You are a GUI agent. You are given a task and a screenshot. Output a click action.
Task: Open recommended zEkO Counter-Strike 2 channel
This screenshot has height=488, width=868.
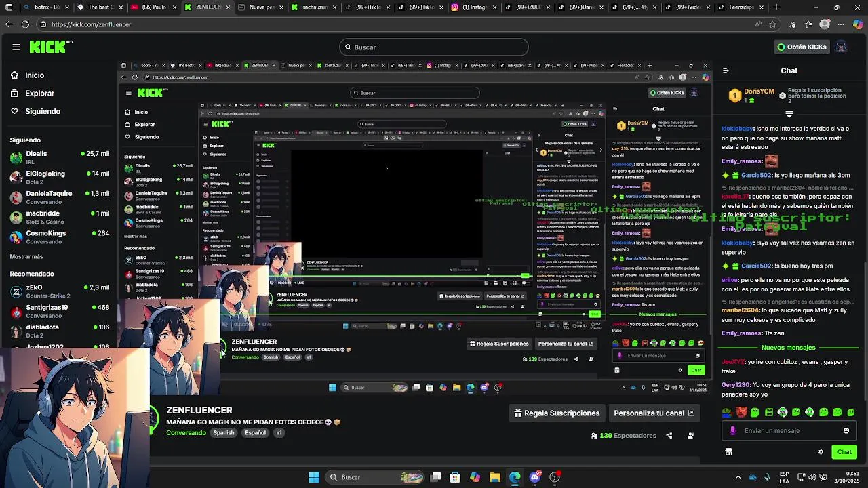pyautogui.click(x=60, y=291)
